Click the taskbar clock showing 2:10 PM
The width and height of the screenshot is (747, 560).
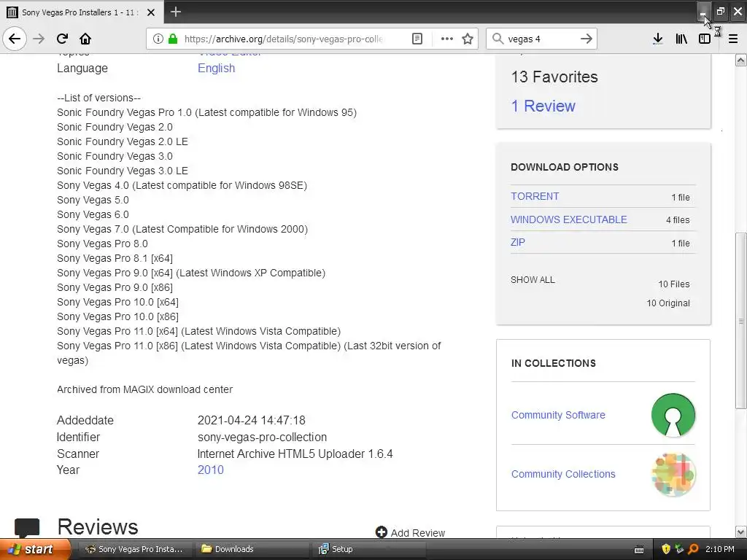pyautogui.click(x=720, y=549)
